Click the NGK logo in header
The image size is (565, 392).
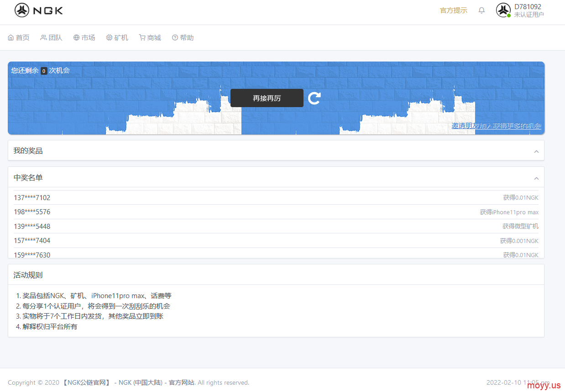(x=39, y=10)
